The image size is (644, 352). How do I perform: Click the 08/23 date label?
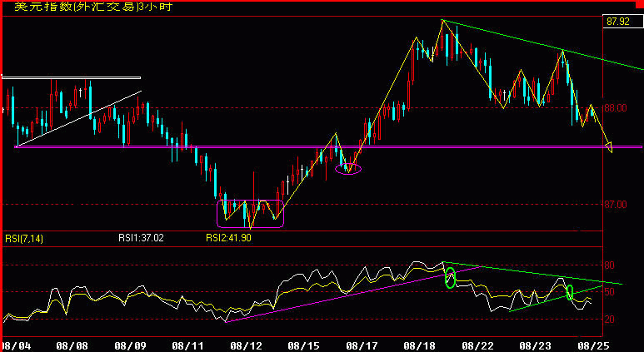click(535, 346)
